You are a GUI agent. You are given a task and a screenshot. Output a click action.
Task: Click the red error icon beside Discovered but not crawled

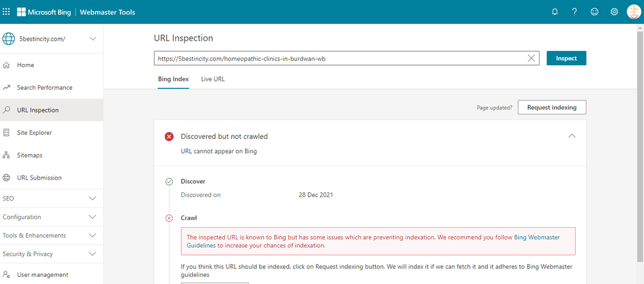[169, 136]
